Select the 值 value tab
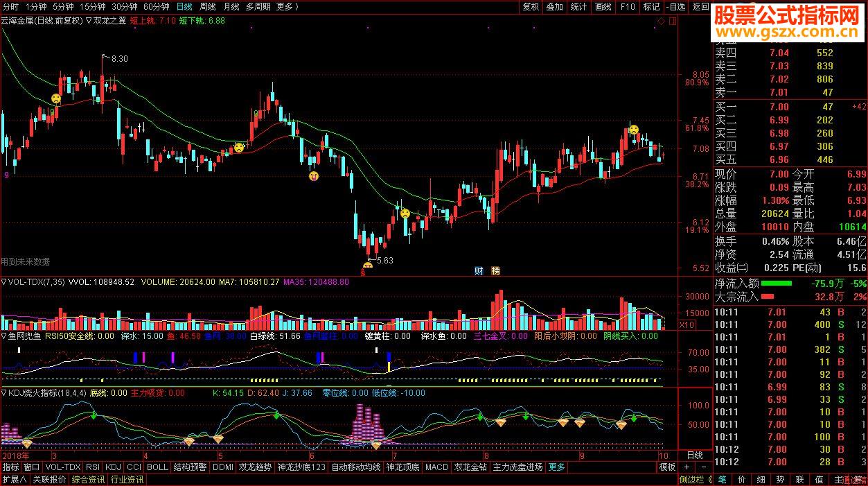The height and width of the screenshot is (486, 868). tap(819, 480)
